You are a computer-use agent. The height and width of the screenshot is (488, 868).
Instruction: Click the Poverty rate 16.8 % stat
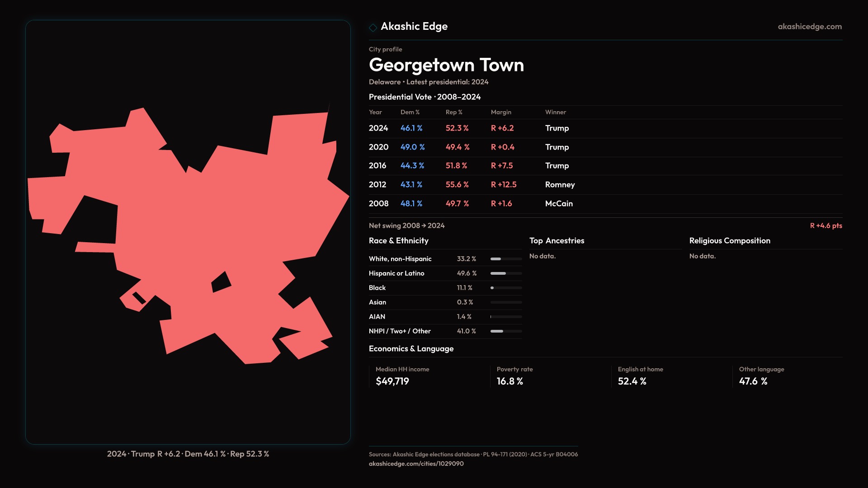click(x=509, y=381)
